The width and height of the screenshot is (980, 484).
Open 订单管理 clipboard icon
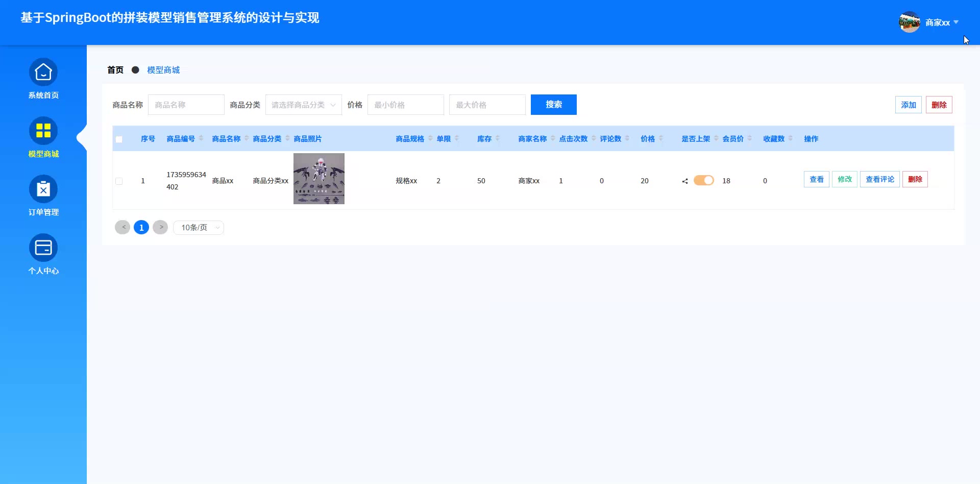(x=43, y=189)
